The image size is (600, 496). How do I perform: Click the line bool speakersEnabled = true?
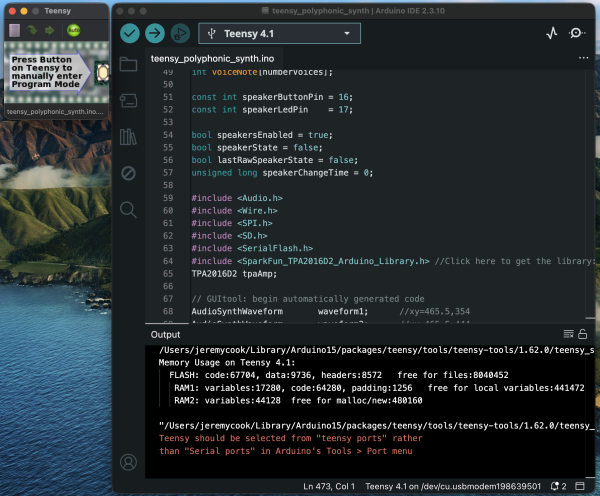point(262,135)
